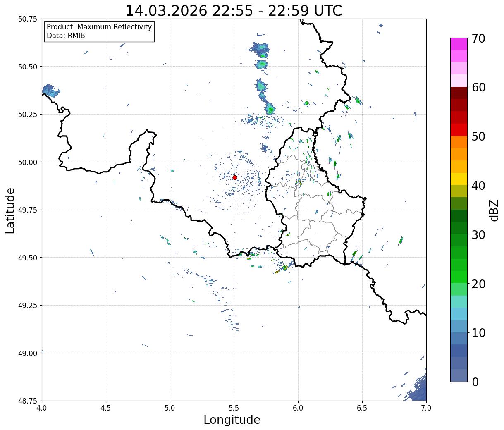Click the 30 tick label on colorbar
Image resolution: width=504 pixels, height=430 pixels.
478,234
